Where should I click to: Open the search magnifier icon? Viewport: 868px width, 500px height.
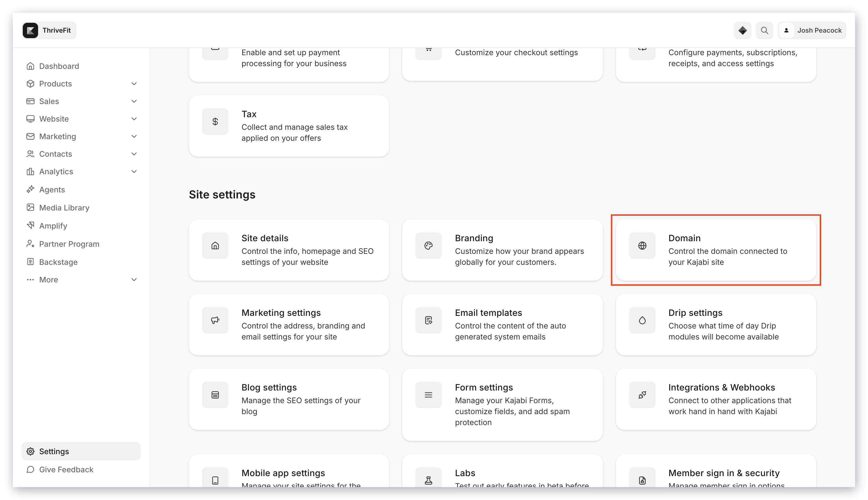[764, 30]
